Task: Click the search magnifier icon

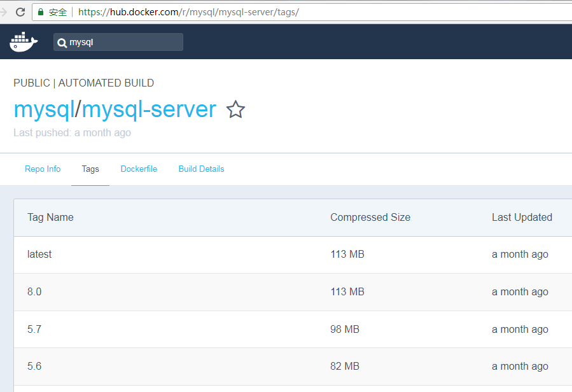Action: [x=62, y=43]
